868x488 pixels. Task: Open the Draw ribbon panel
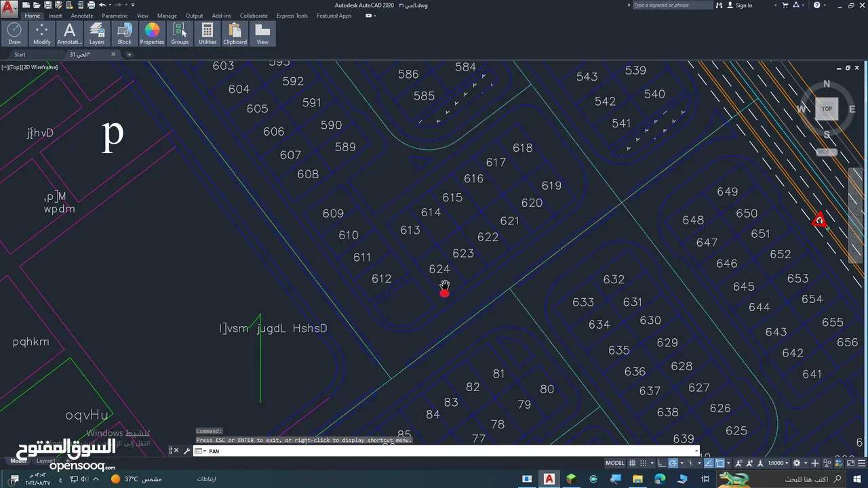click(14, 34)
